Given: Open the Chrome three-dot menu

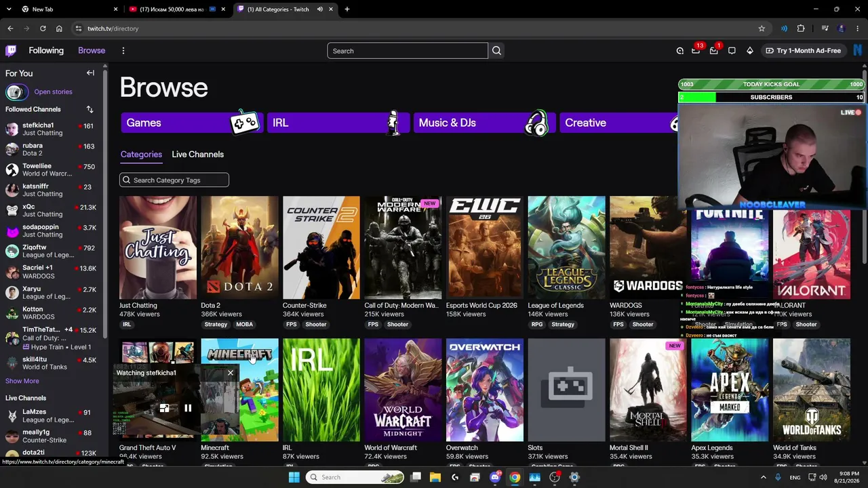Looking at the screenshot, I should click(858, 28).
